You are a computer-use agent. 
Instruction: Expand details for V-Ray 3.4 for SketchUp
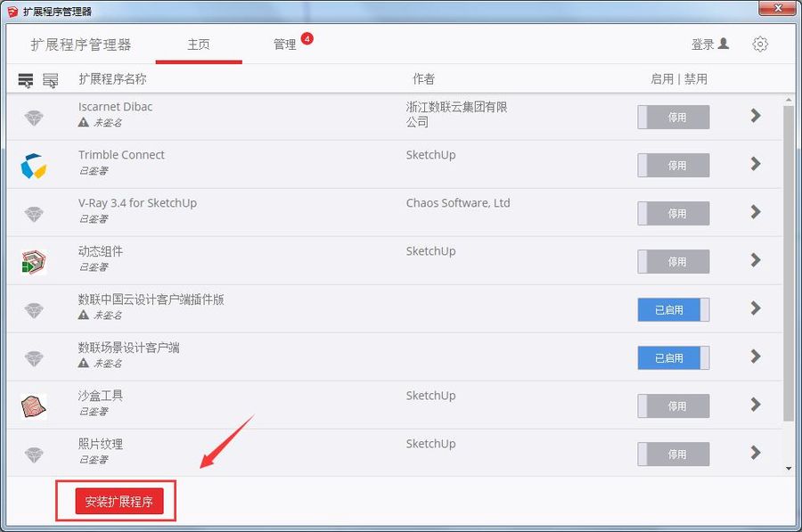(x=756, y=212)
